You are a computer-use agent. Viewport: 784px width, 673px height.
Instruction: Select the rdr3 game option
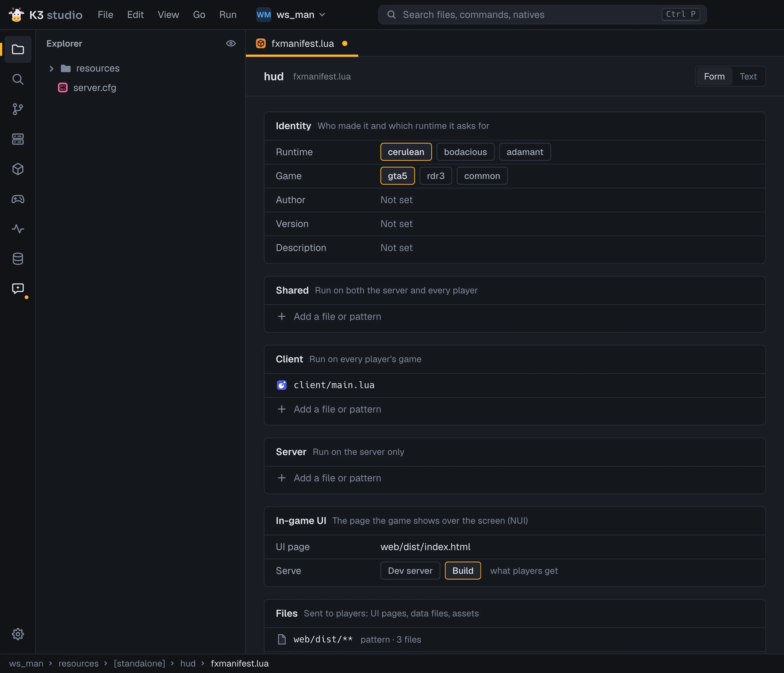pos(435,176)
